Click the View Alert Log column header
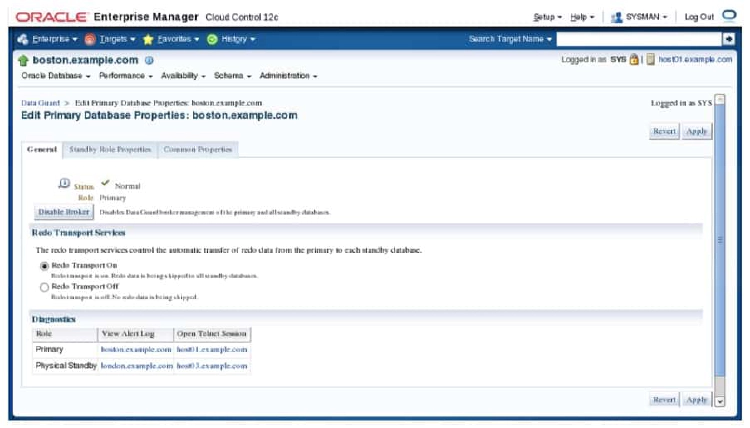The image size is (750, 428). click(x=135, y=334)
